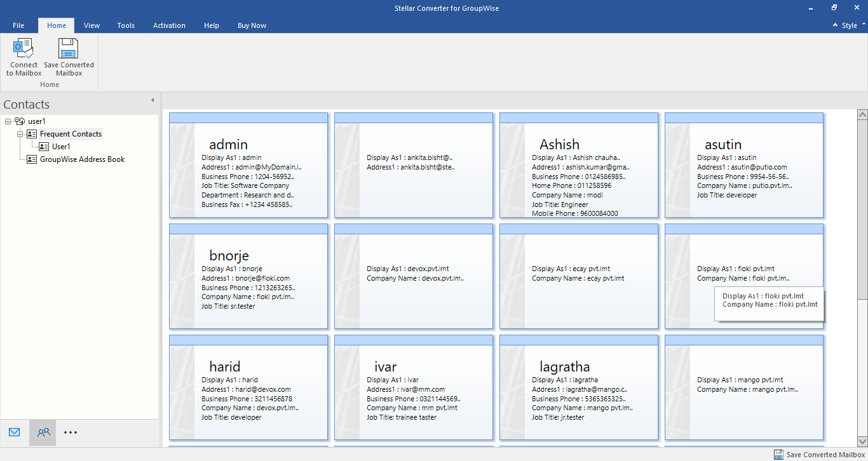868x461 pixels.
Task: Select the contacts people icon at bottom
Action: pos(43,432)
